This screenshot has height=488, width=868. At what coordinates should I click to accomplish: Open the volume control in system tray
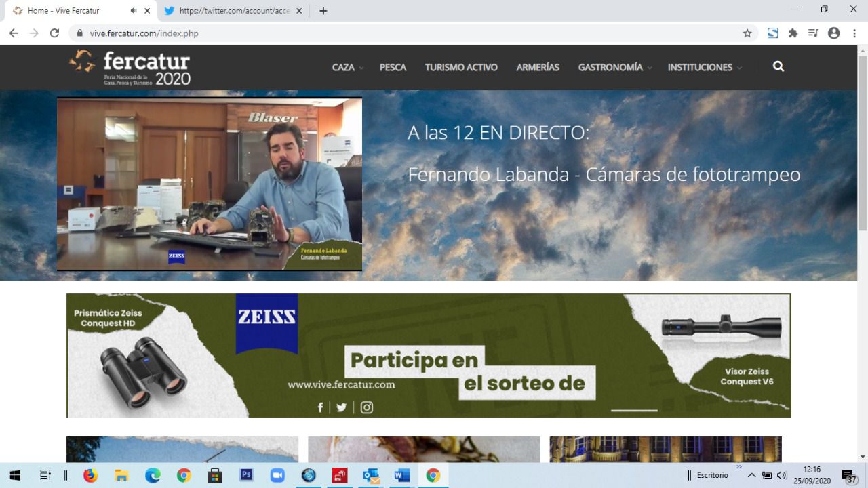[781, 475]
